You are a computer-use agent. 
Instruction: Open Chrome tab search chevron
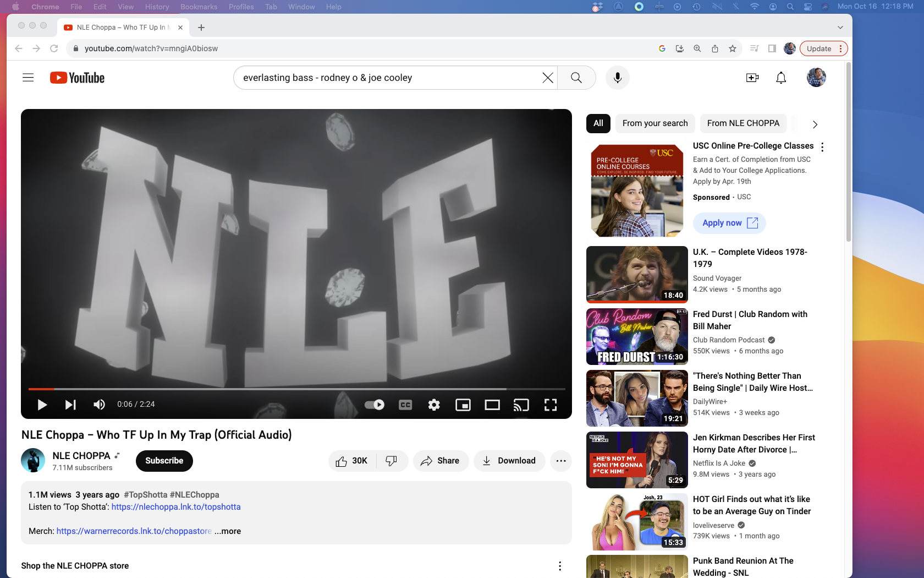[840, 28]
